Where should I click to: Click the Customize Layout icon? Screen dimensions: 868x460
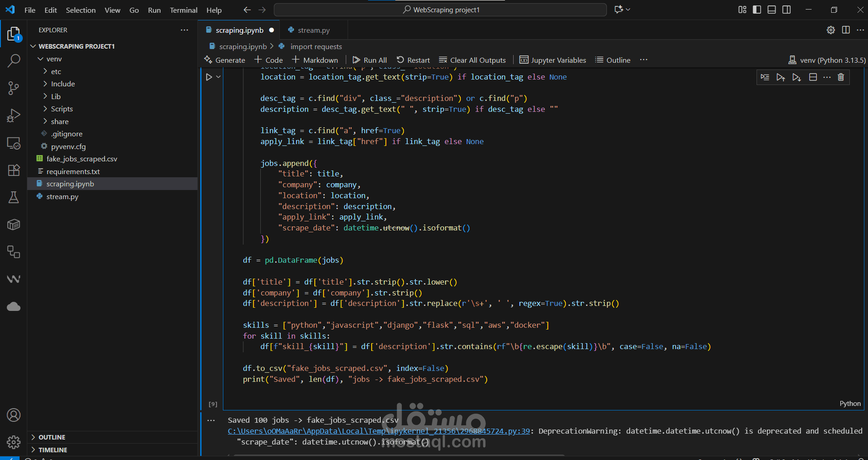point(742,10)
